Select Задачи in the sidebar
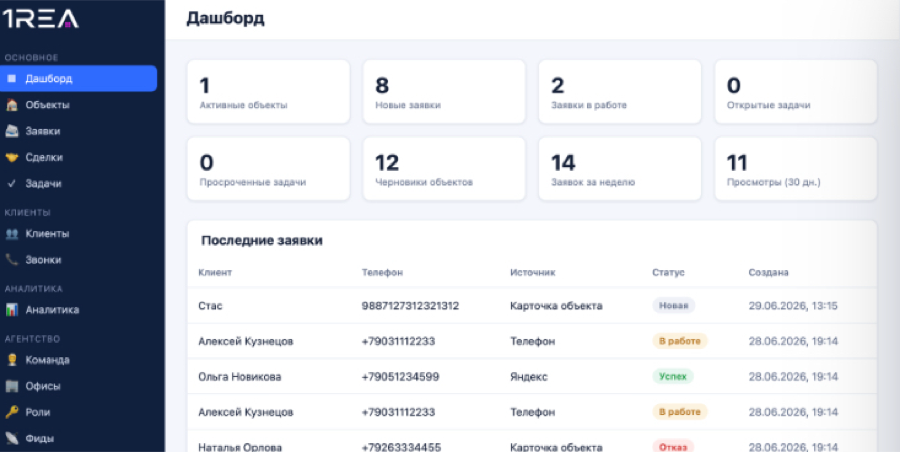 pyautogui.click(x=78, y=184)
